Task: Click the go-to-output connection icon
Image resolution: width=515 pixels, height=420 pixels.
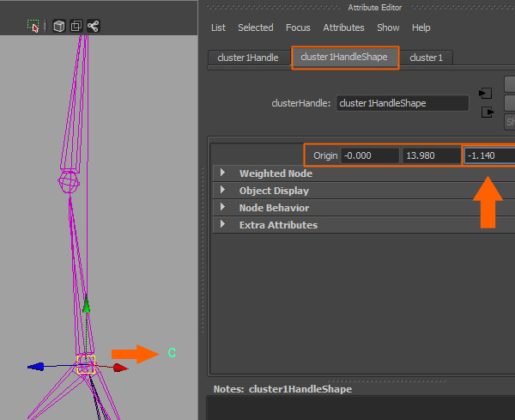Action: pyautogui.click(x=488, y=113)
